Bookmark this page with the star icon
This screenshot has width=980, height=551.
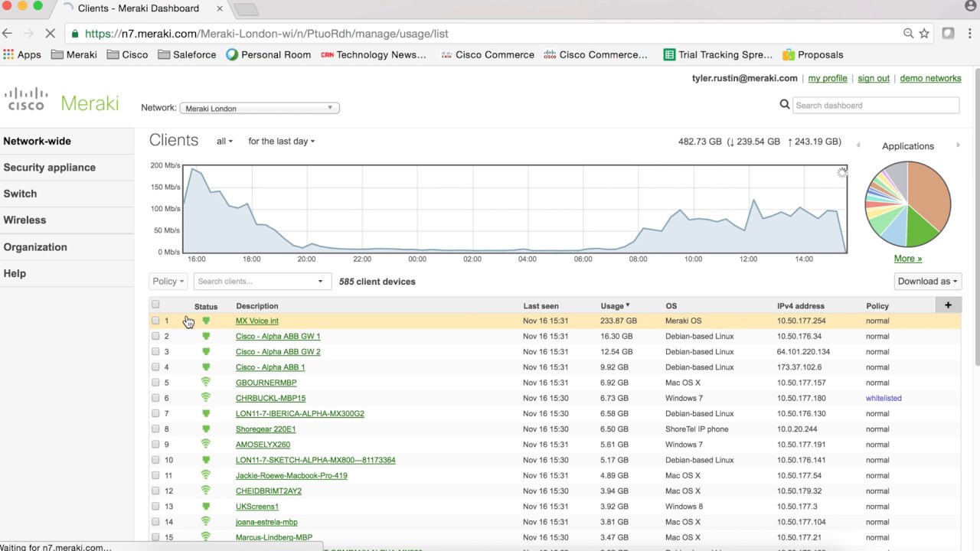click(924, 34)
